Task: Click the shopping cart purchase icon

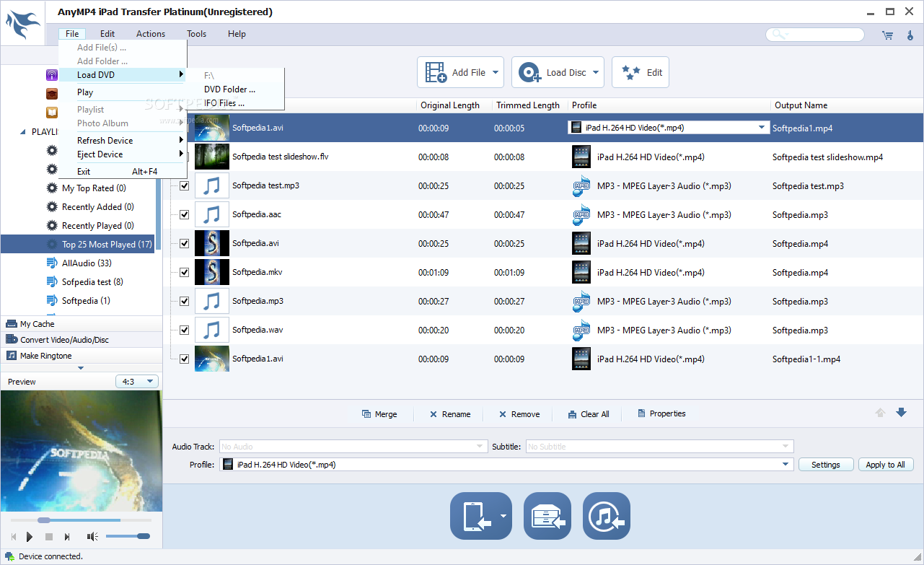Action: point(887,35)
